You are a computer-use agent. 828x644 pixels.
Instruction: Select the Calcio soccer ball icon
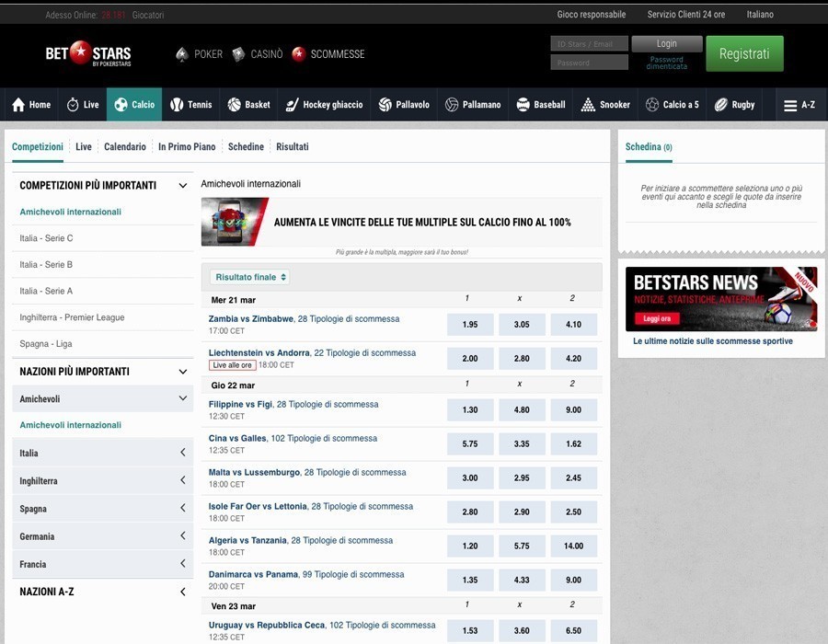(121, 105)
